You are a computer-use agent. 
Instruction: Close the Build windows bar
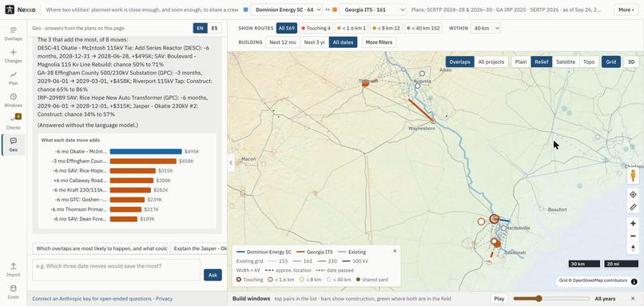point(633,299)
